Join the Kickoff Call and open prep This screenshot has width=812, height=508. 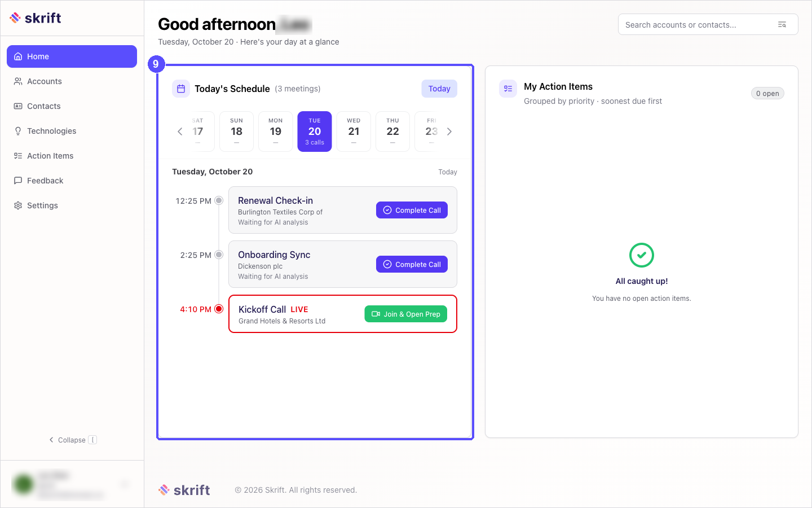coord(406,314)
